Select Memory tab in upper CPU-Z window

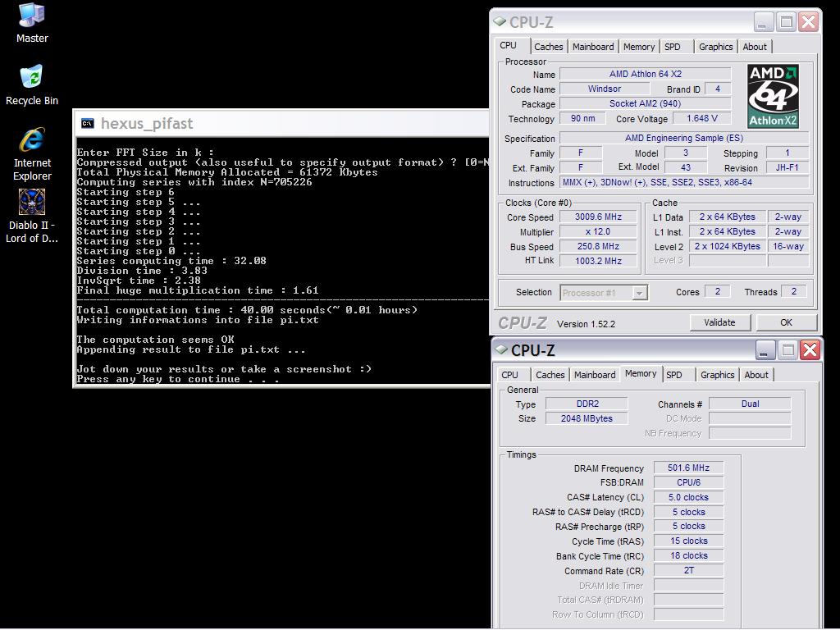click(x=638, y=47)
